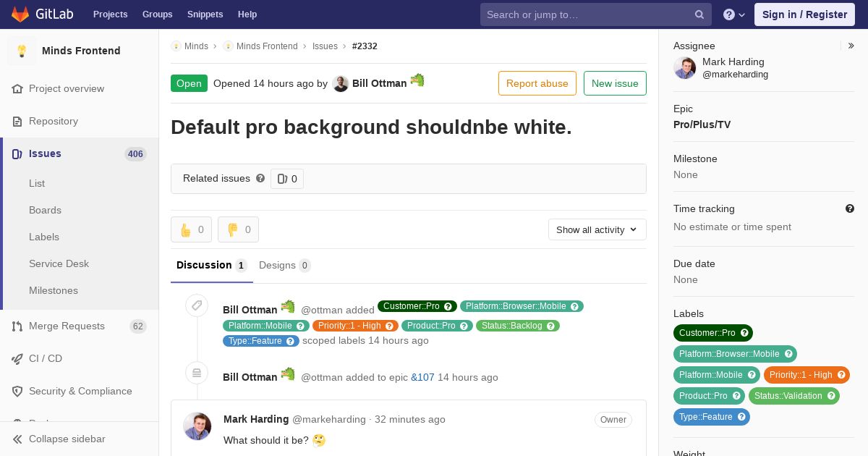Open Milestones in the sidebar
This screenshot has width=868, height=456.
(x=54, y=290)
